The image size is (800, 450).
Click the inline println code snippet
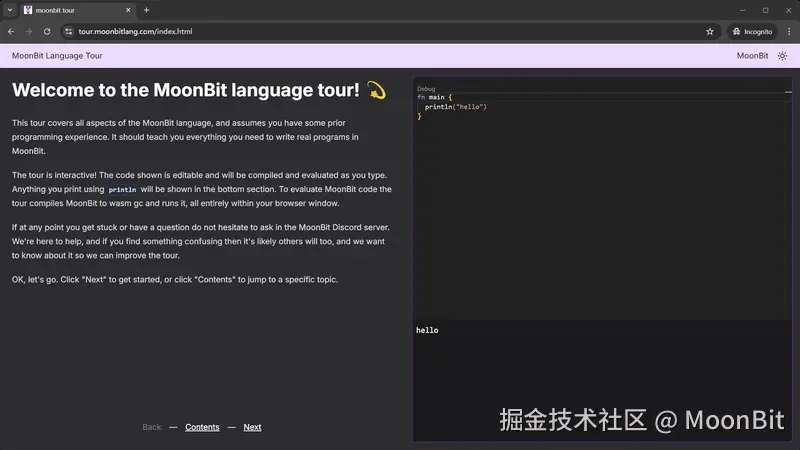(x=122, y=189)
